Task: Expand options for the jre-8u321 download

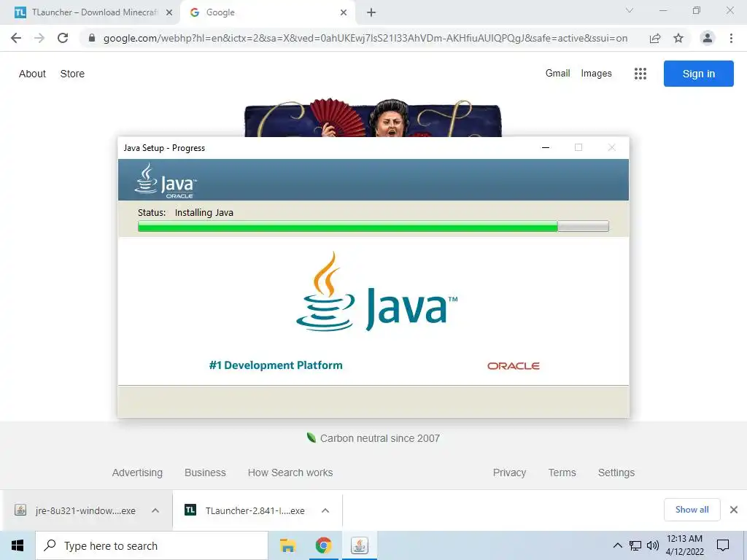Action: pyautogui.click(x=155, y=510)
